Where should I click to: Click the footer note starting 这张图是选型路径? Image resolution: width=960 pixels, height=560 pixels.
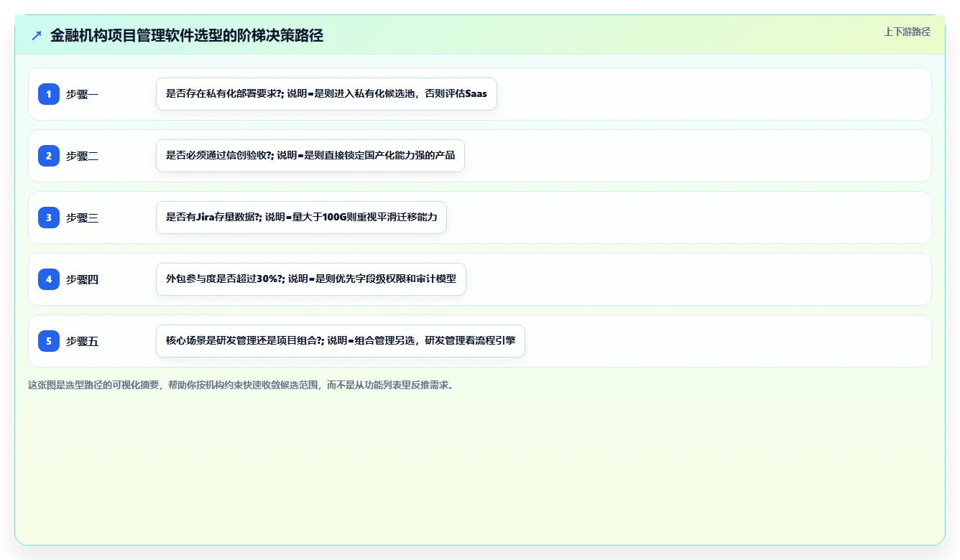coord(241,385)
